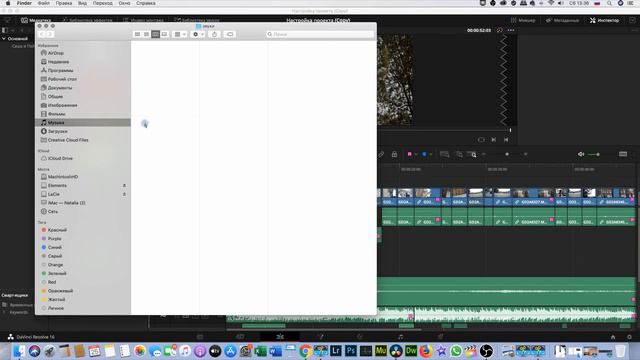Viewport: 640px width, 360px height.
Task: Go back in the Finder window
Action: 41,34
